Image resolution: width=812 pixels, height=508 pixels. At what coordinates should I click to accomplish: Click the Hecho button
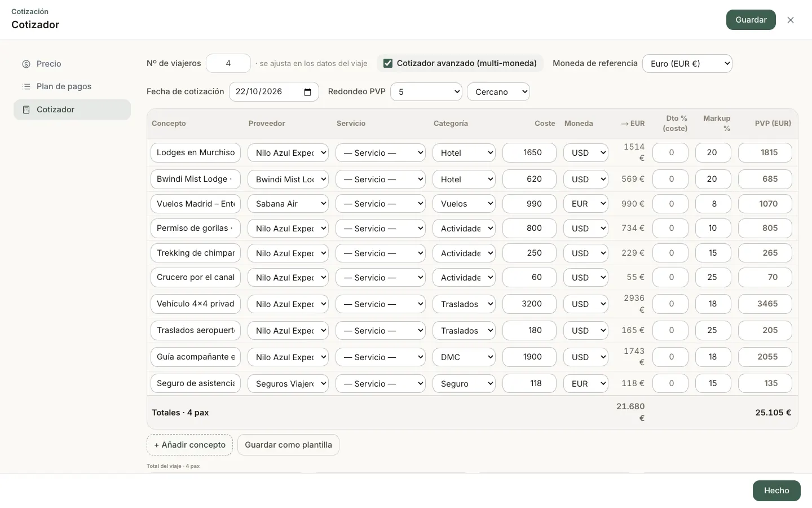pos(776,491)
